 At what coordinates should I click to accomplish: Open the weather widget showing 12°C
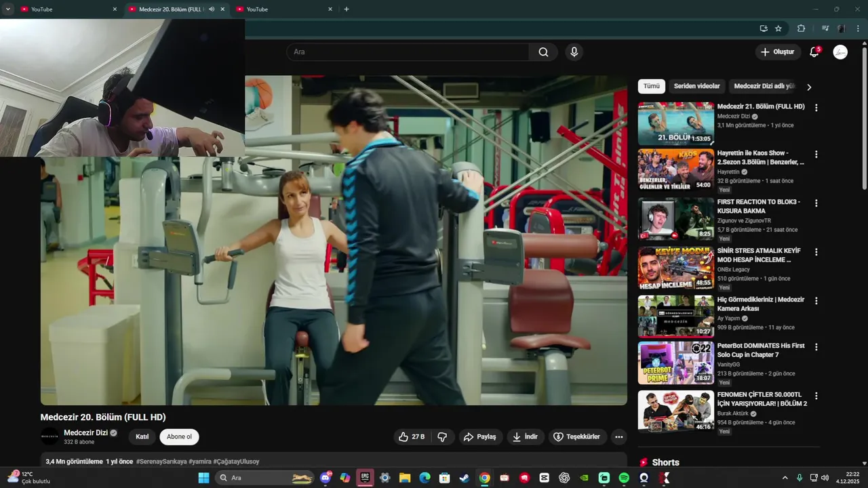click(29, 478)
